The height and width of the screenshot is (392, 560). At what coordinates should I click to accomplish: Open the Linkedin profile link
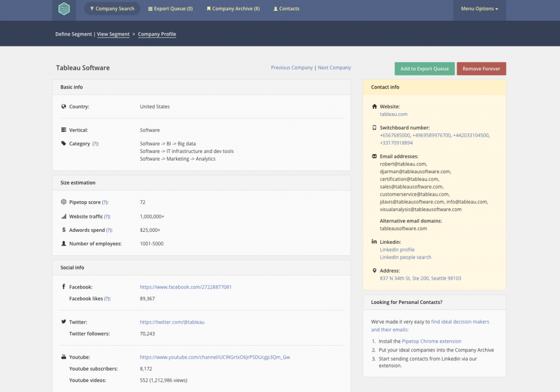point(397,249)
